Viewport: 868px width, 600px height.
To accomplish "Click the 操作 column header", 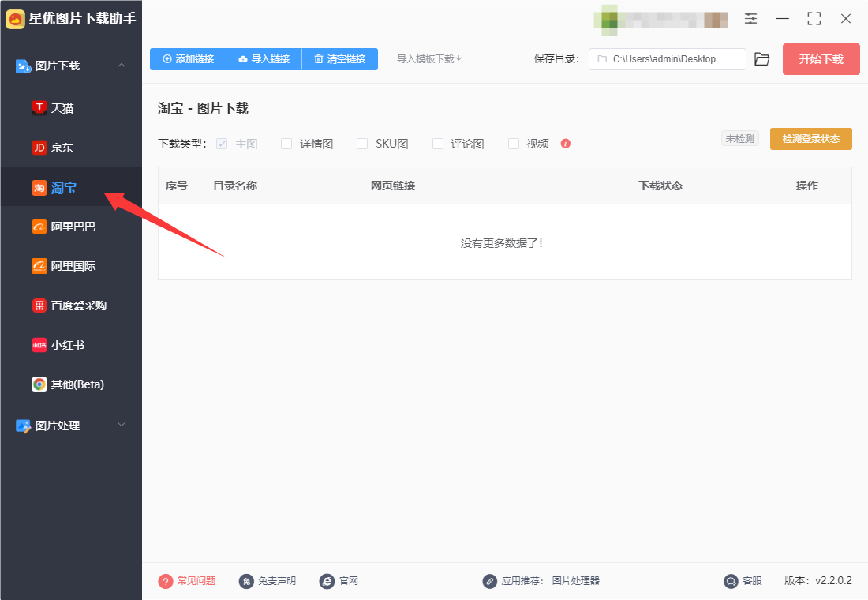I will coord(807,186).
